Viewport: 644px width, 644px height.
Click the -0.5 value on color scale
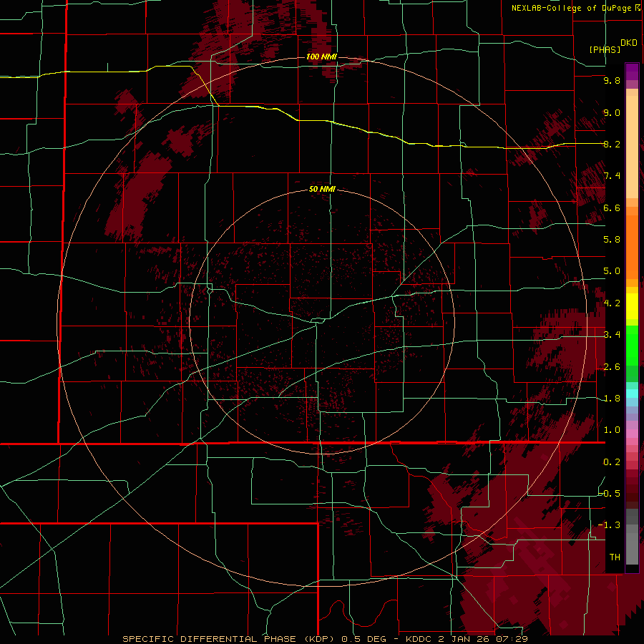609,494
